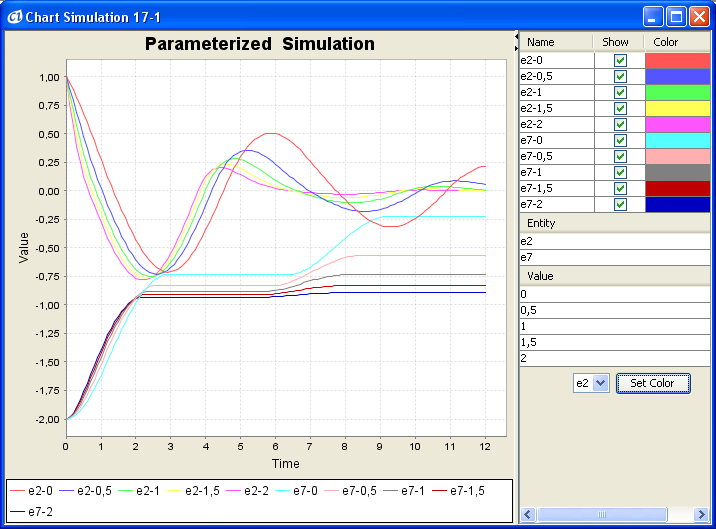
Task: Click the Set Color button
Action: click(653, 383)
